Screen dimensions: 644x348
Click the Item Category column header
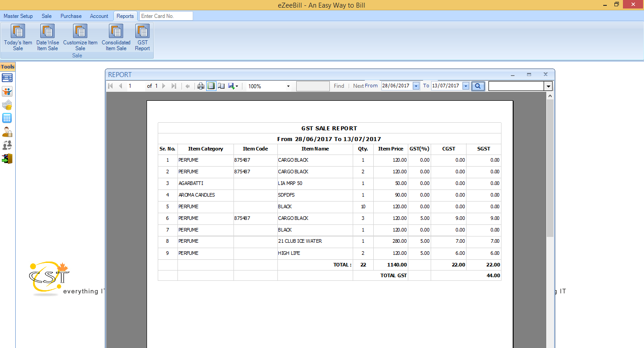coord(206,149)
